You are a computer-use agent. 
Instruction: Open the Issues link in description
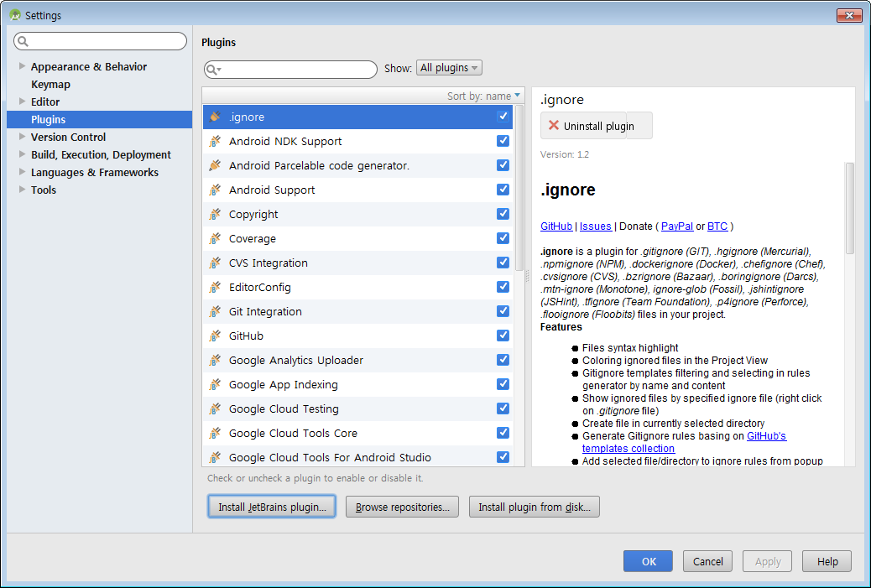click(x=596, y=226)
